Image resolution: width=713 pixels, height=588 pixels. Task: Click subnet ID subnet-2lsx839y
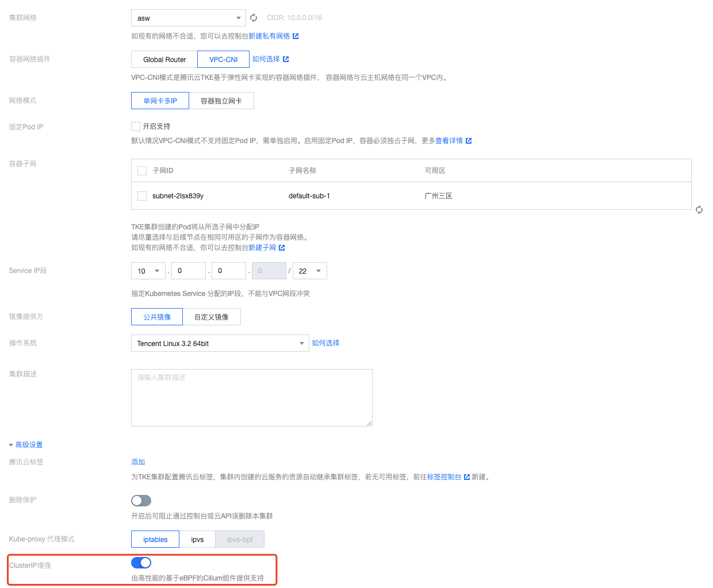178,196
